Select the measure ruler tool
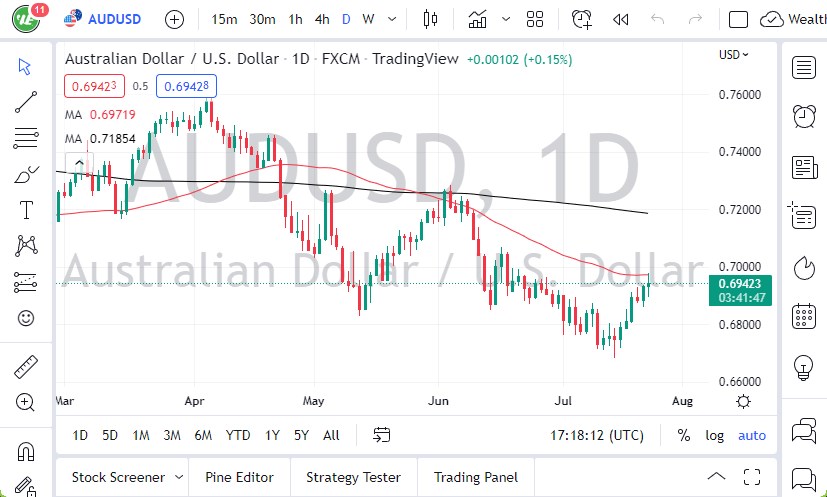 (x=26, y=367)
